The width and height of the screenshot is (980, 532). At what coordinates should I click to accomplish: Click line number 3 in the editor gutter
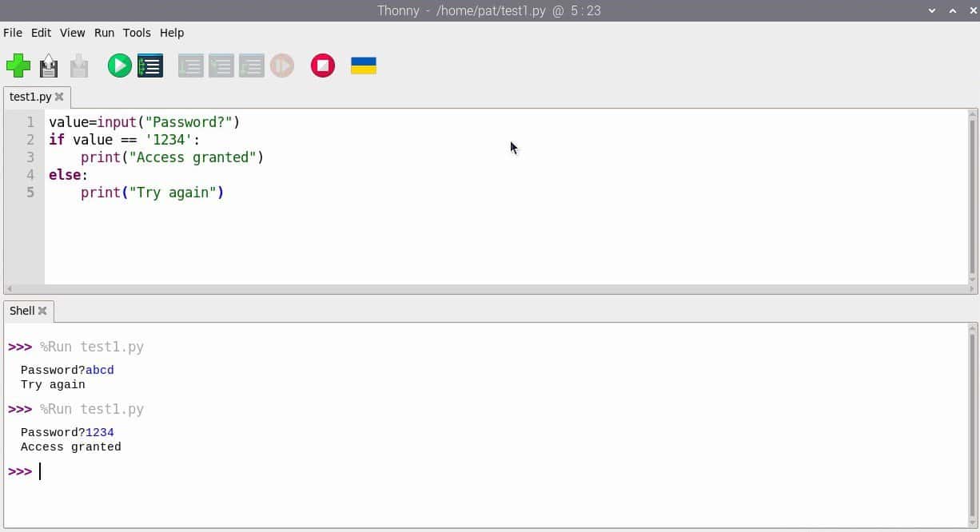[x=30, y=157]
